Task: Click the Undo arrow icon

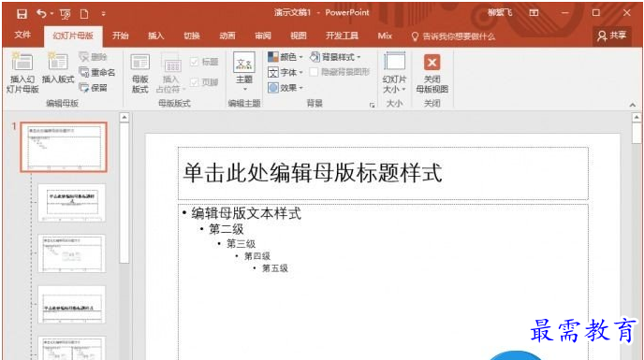Action: coord(41,14)
